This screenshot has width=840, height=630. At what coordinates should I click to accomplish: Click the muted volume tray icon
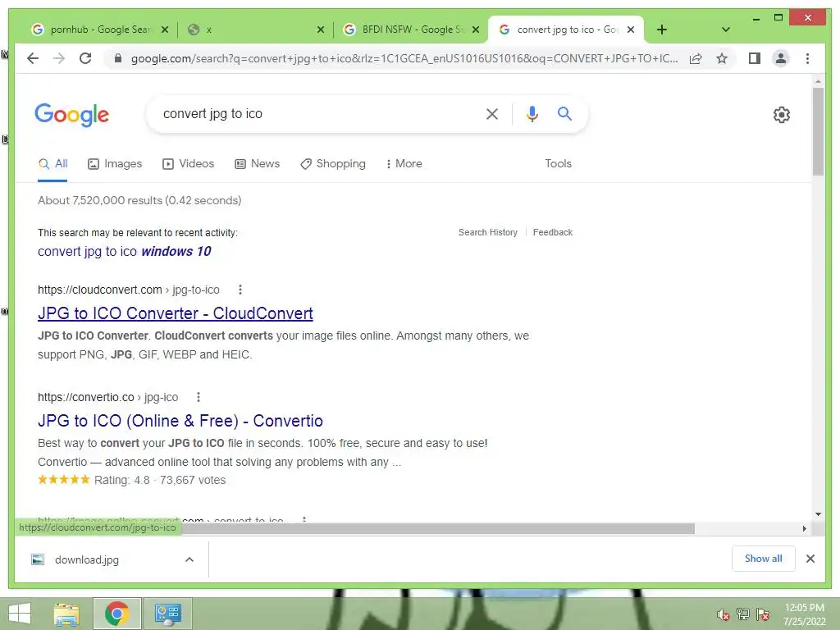723,614
